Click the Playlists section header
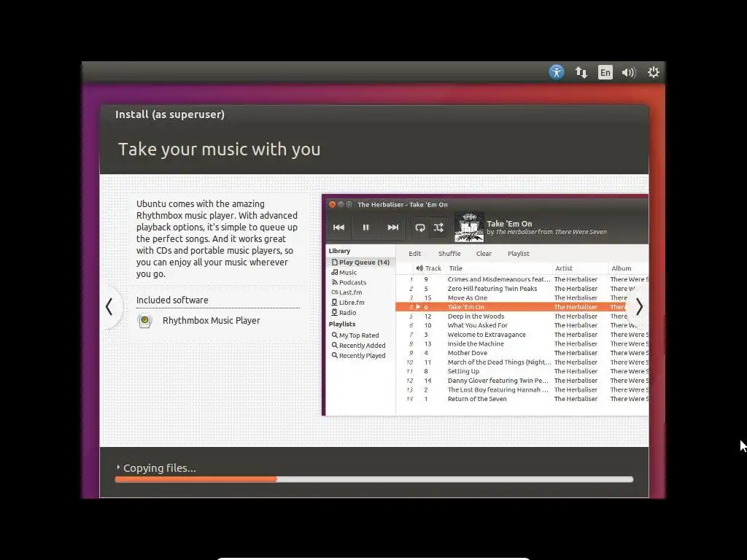Viewport: 747px width, 560px height. [x=342, y=324]
